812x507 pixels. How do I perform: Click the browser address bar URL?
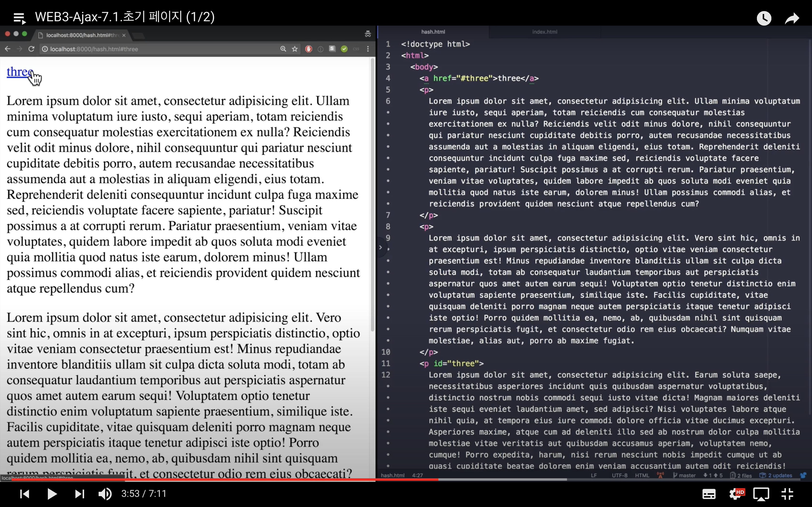94,49
